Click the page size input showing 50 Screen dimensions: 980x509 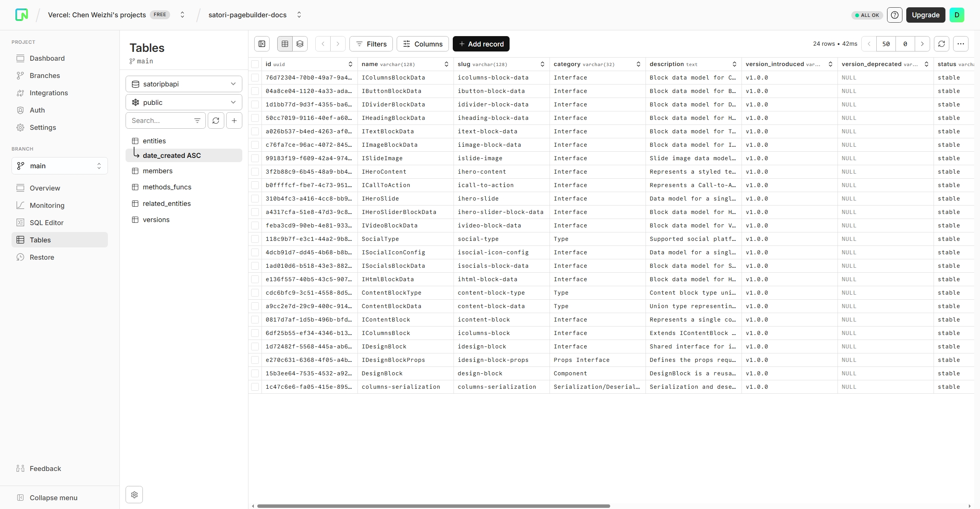887,44
